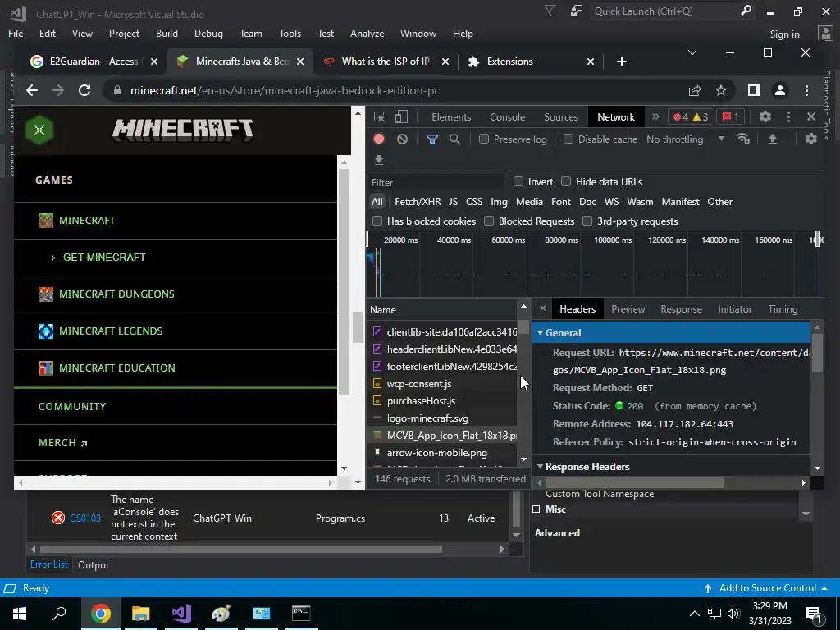The width and height of the screenshot is (840, 630).
Task: Show hidden system tray icons chevron
Action: click(694, 614)
